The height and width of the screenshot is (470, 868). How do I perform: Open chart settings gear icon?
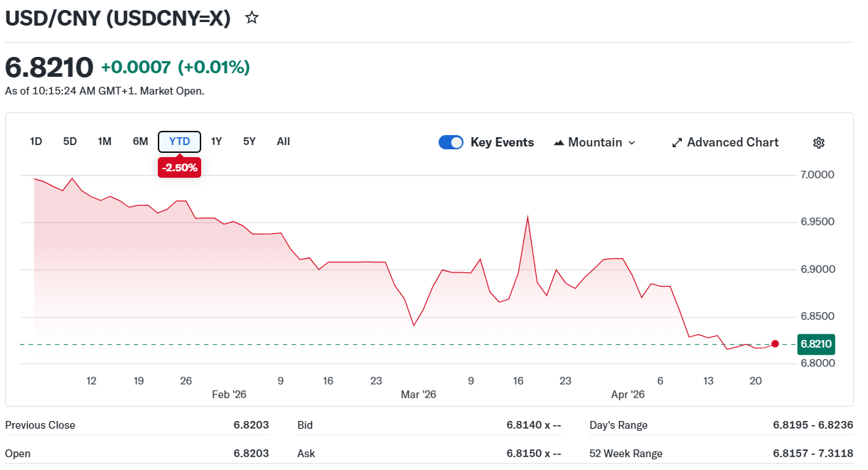818,143
